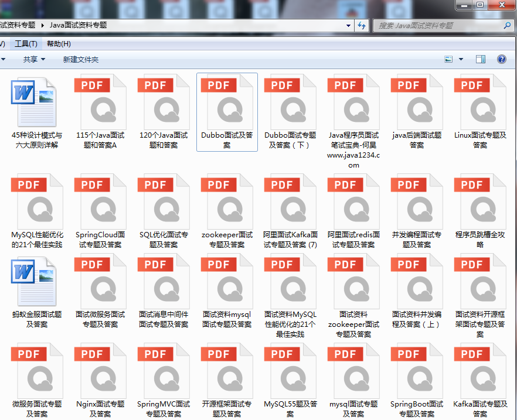517x420 pixels.
Task: Select the 阿里面试Kafka面试专题及答案 (7) PDF icon
Action: (290, 202)
